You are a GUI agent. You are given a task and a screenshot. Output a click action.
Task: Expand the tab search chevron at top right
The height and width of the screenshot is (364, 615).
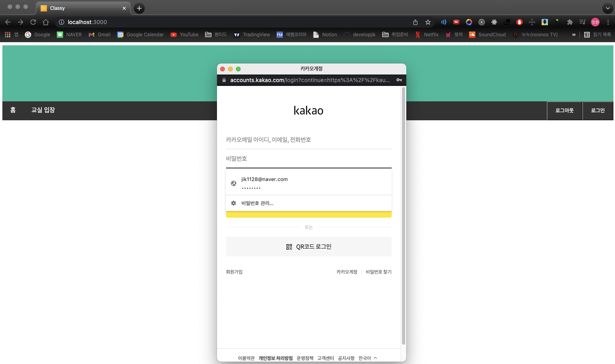pos(608,8)
